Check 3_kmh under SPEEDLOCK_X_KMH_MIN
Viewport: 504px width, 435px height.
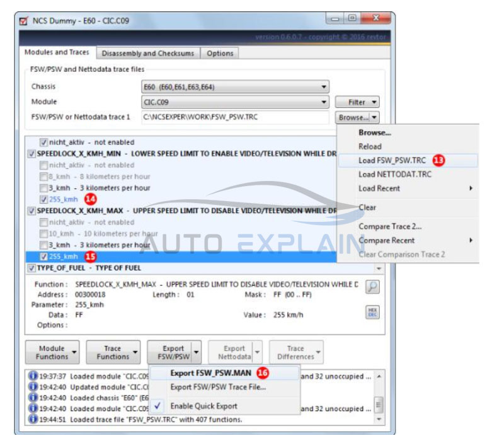tap(43, 188)
